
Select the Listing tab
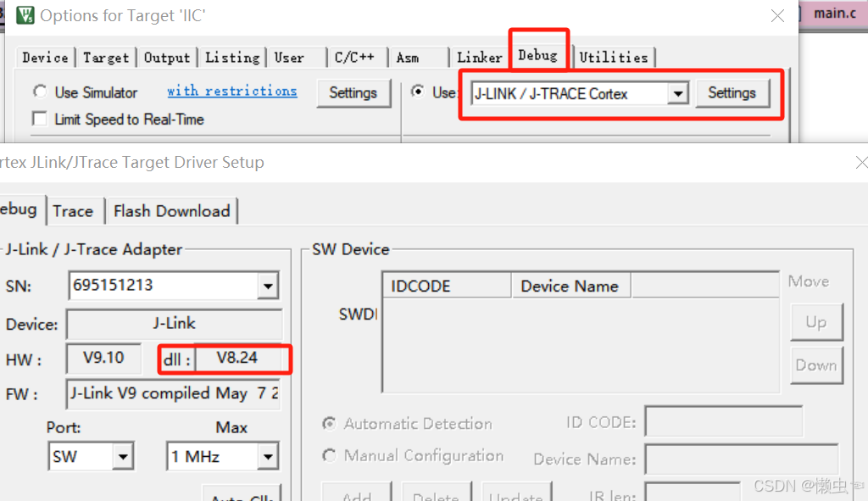click(x=232, y=58)
